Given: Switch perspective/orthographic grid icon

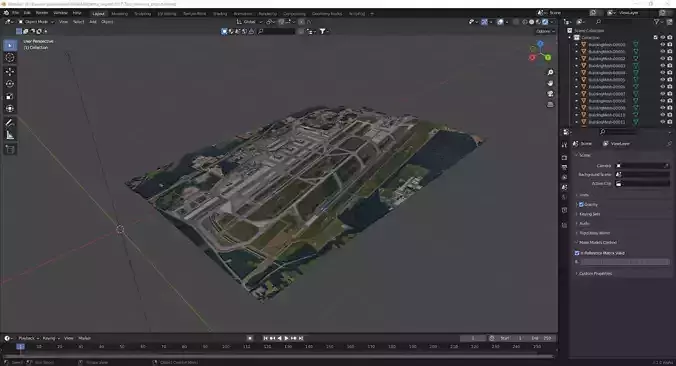Looking at the screenshot, I should coord(550,105).
